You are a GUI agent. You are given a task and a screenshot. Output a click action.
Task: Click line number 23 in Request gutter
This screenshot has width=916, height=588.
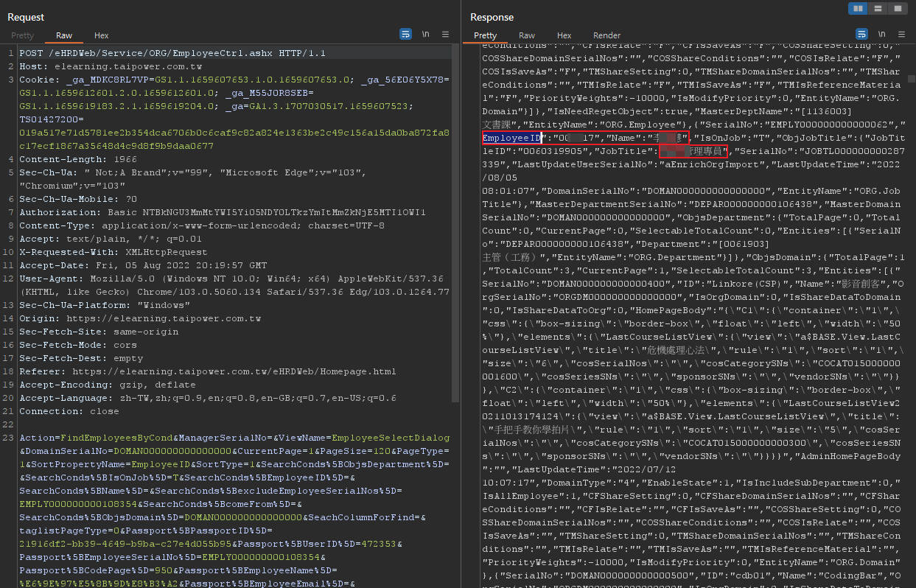tap(9, 438)
